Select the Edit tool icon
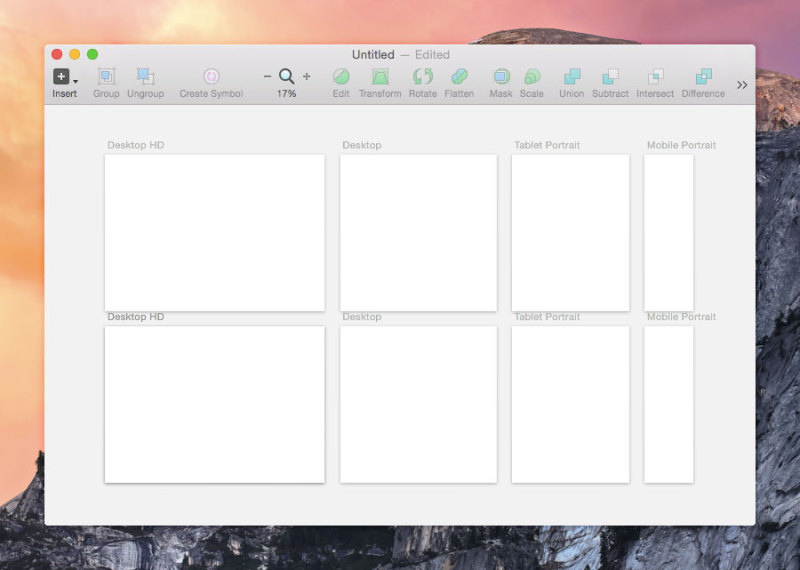The width and height of the screenshot is (800, 570). tap(341, 77)
